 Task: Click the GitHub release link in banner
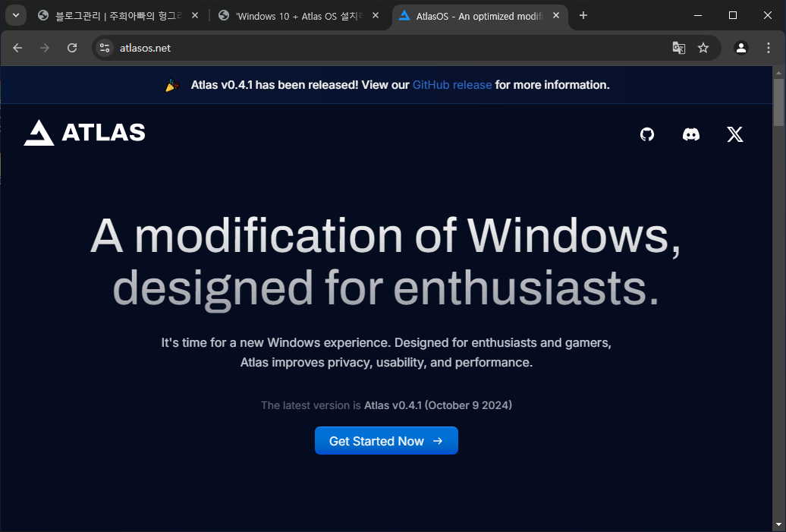pyautogui.click(x=451, y=85)
